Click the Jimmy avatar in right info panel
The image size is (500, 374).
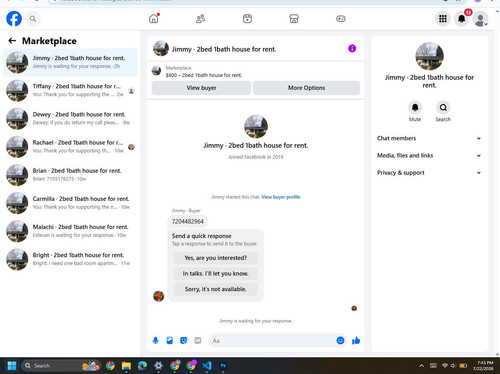coord(429,56)
